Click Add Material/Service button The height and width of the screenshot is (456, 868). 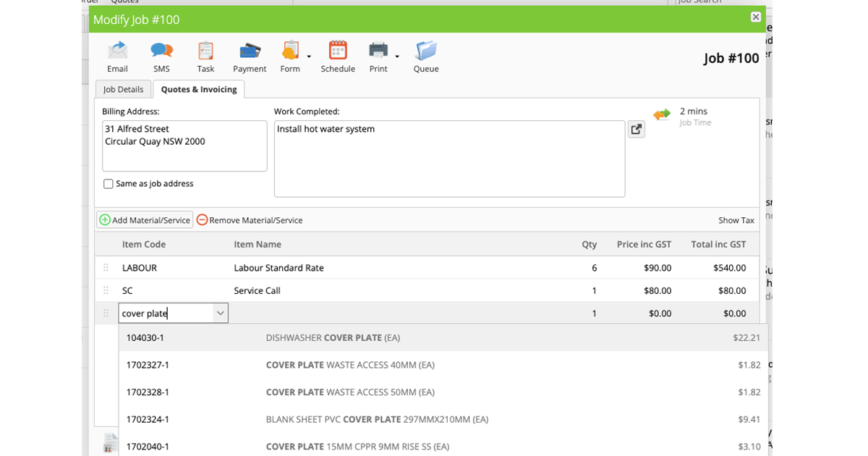pyautogui.click(x=145, y=220)
